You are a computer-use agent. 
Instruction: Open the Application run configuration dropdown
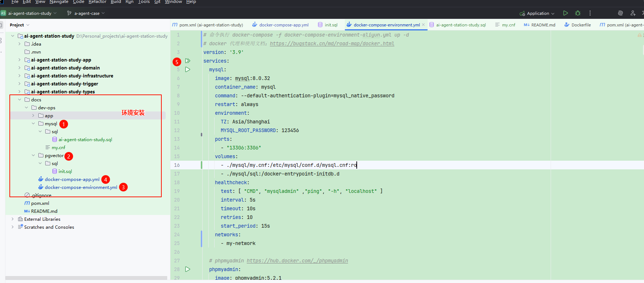coord(537,13)
